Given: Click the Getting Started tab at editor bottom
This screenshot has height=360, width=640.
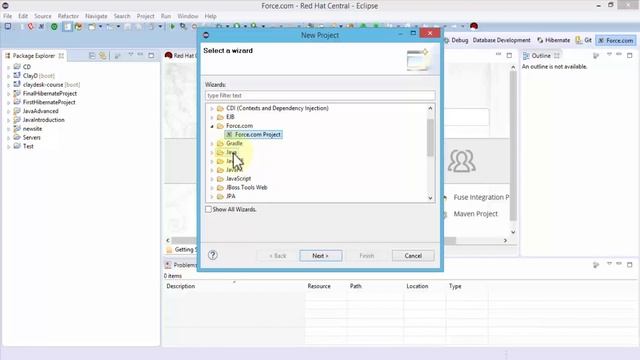Looking at the screenshot, I should coord(182,249).
